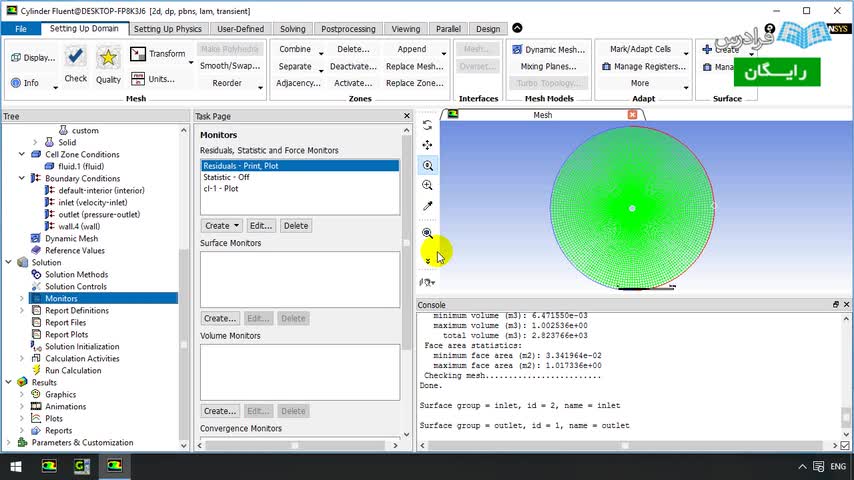Screen dimensions: 854x480
Task: Select 'cl-1 - Plot' monitor entry
Action: pyautogui.click(x=300, y=189)
